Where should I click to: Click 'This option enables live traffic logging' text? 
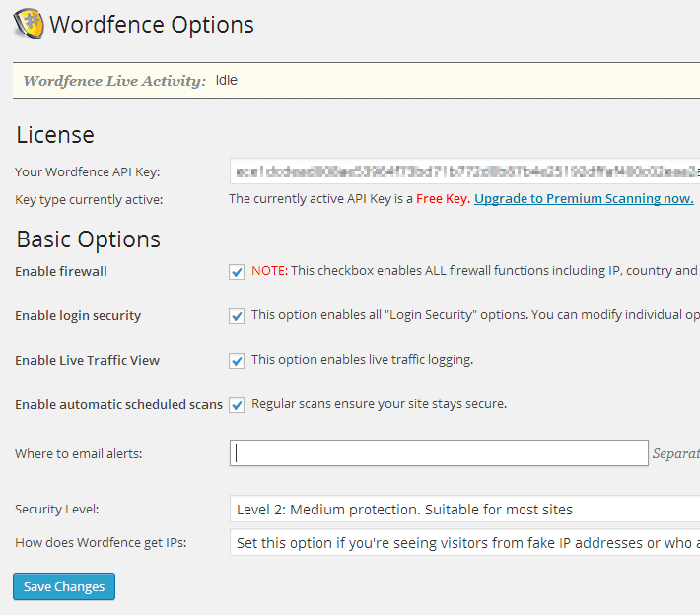click(x=363, y=360)
